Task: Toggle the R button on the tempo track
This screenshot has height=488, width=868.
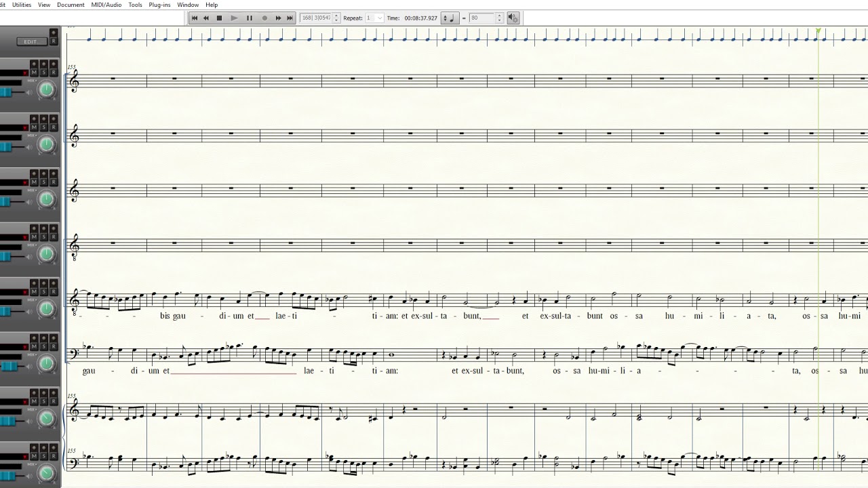Action: coord(54,41)
